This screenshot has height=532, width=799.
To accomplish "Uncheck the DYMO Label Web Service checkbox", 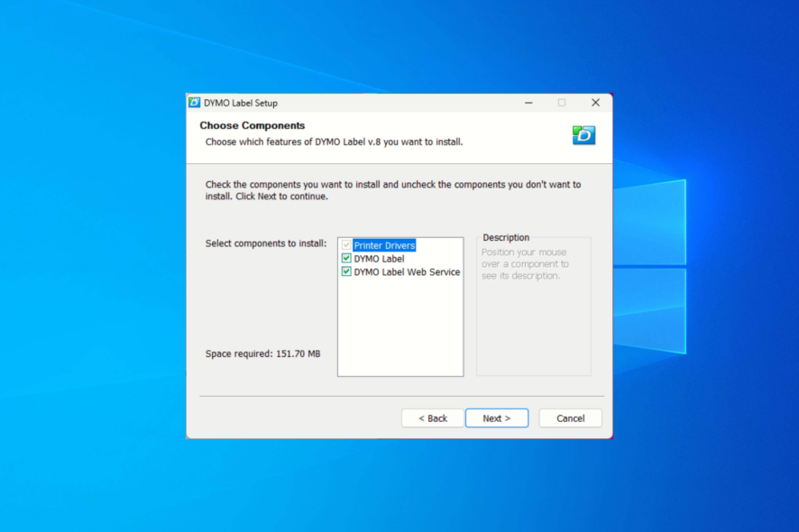I will 346,271.
